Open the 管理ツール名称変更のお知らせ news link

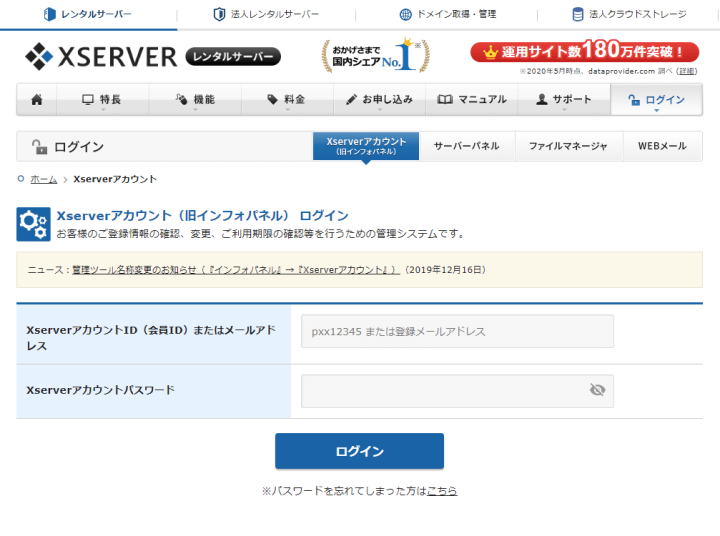pyautogui.click(x=236, y=270)
